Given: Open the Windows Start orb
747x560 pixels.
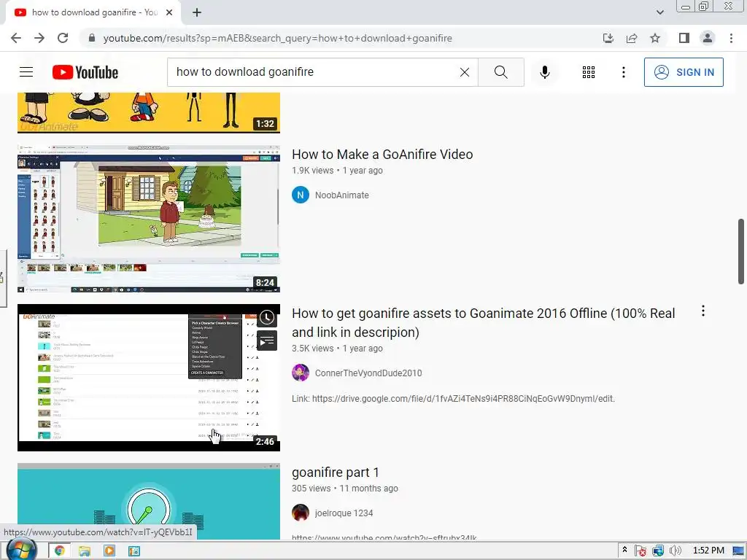Looking at the screenshot, I should (21, 550).
